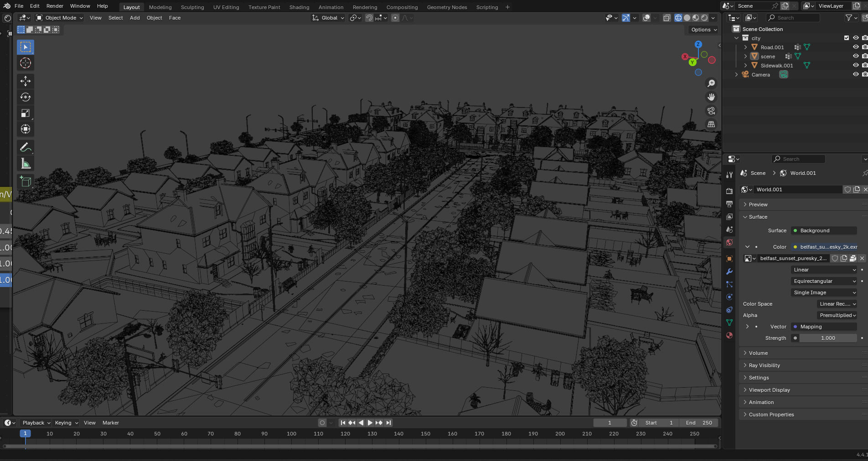This screenshot has width=868, height=461.
Task: Select the Rotate tool
Action: pos(26,97)
